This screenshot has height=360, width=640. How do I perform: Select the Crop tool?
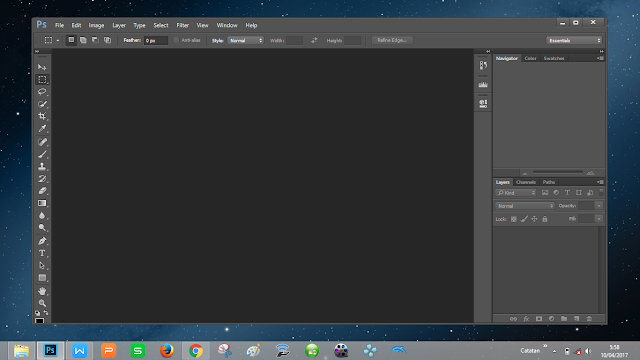tap(42, 116)
